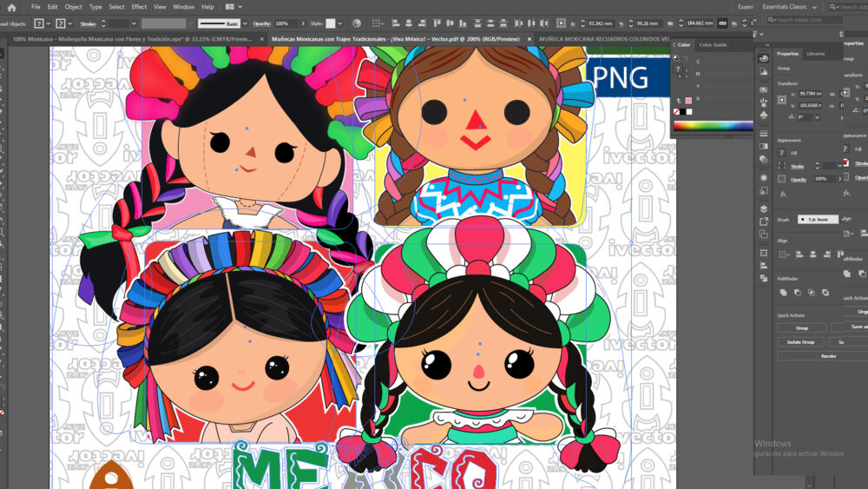
Task: Click the Intersect pathfinder icon
Action: tap(812, 293)
